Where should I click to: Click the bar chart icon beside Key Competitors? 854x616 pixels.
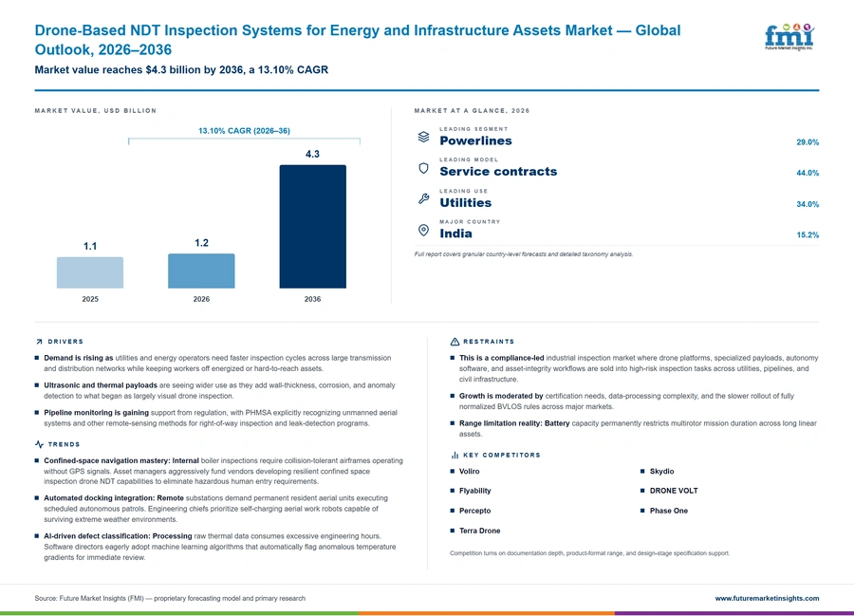455,455
